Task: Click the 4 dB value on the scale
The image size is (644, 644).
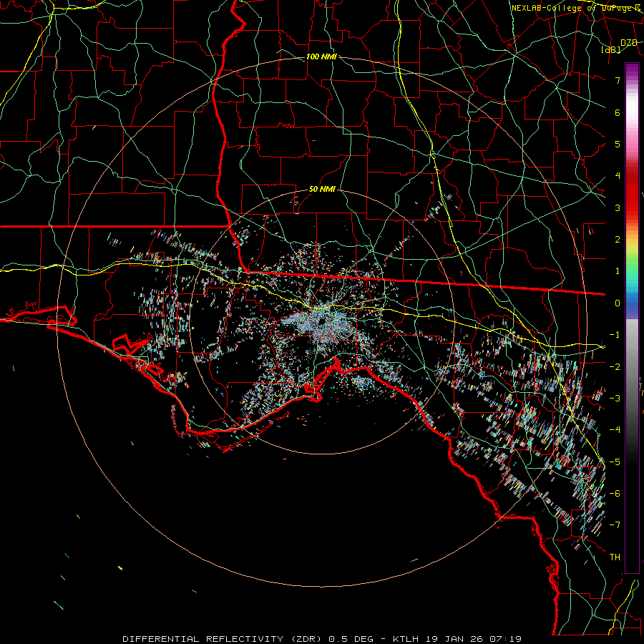Action: [x=618, y=176]
